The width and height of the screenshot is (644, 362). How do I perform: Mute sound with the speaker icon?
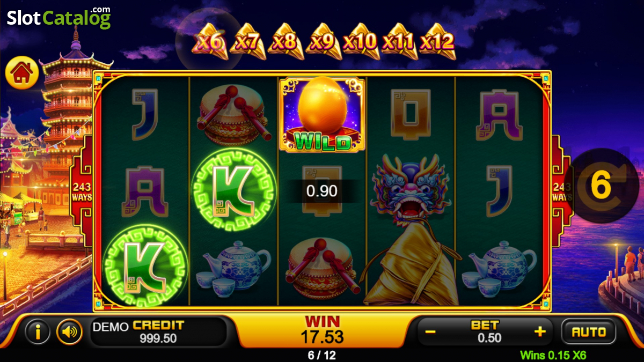pos(69,332)
